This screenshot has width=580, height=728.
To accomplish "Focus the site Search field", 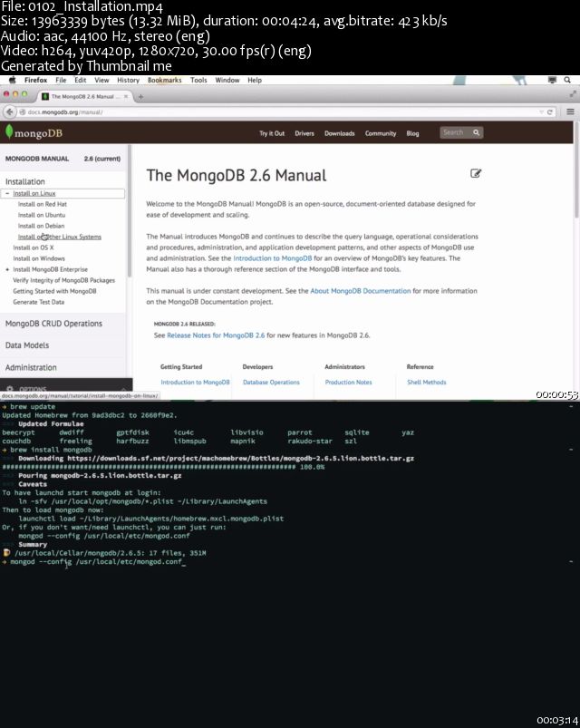I will 455,132.
